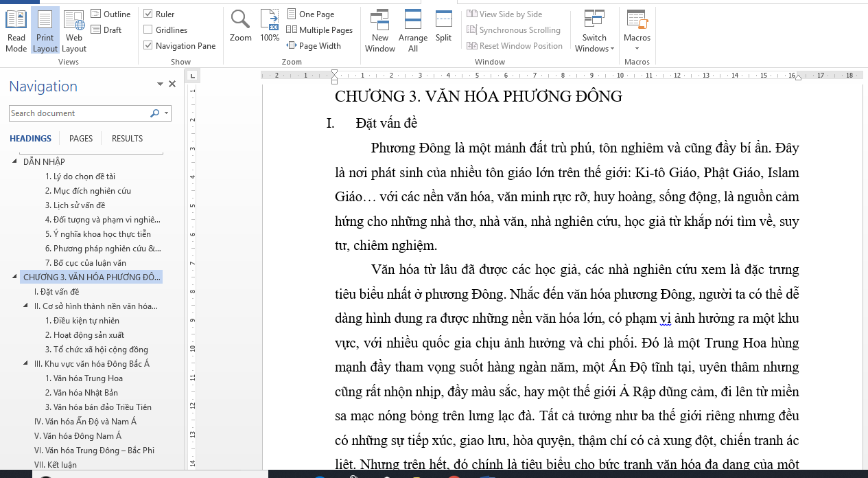Select the CHƯƠNG 3. VĂN HÓA PHƯƠNG ĐÔNG heading
Screen dimensions: 868x478
[x=92, y=277]
